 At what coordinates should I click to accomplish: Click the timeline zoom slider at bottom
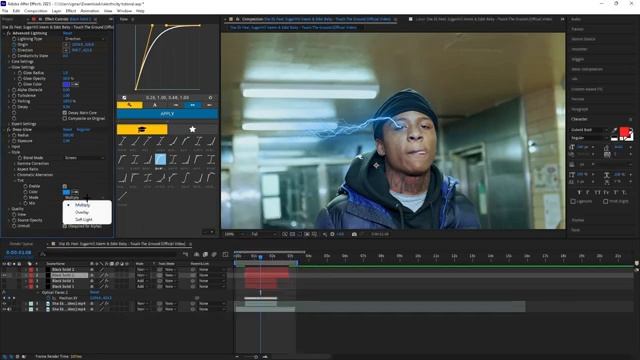click(256, 357)
